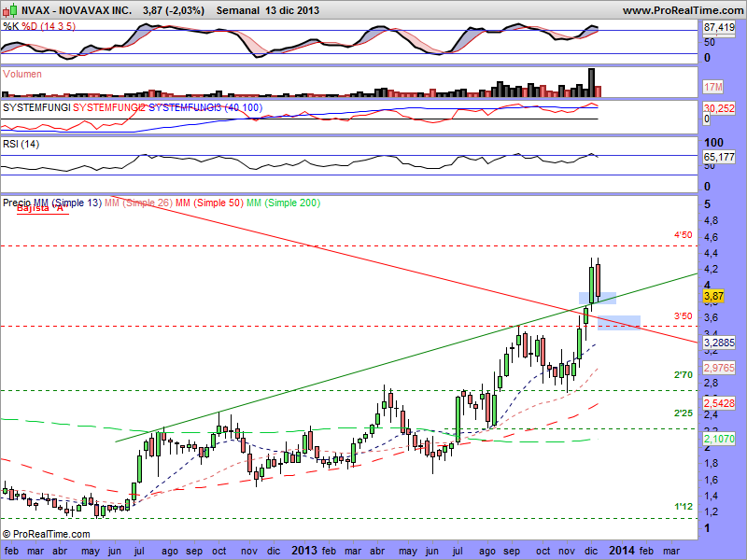Open the www.ProRealTime.com link

point(683,10)
